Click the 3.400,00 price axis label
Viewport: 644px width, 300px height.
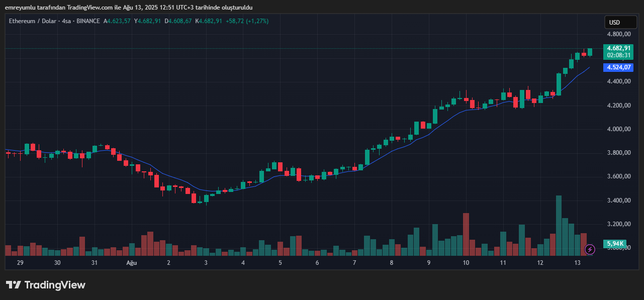618,201
